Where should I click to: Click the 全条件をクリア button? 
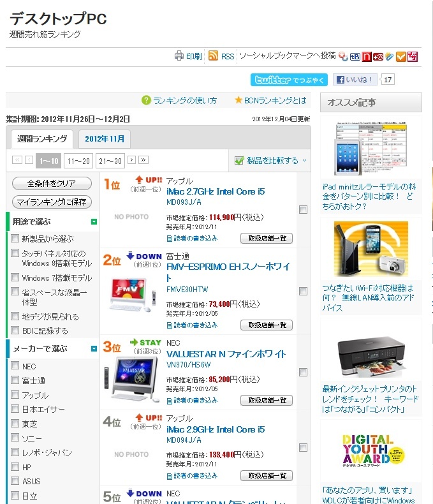[52, 184]
